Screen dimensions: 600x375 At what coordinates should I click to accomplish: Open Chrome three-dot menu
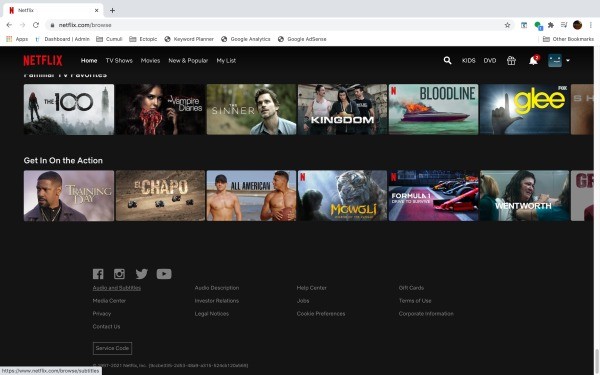[590, 25]
